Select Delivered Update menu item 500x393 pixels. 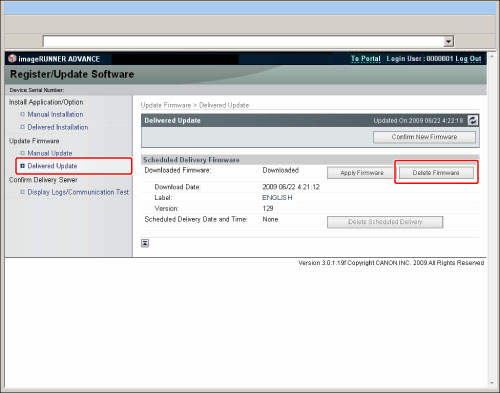click(x=52, y=166)
